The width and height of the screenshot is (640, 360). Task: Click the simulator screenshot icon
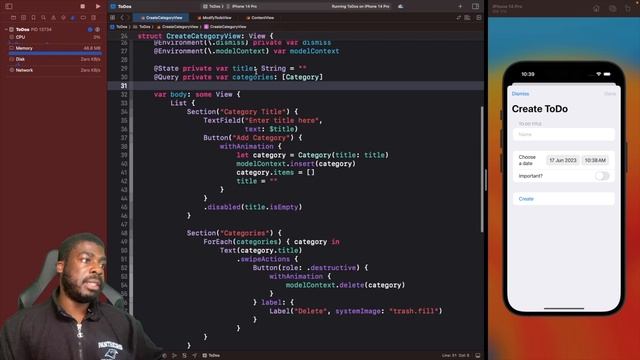point(612,8)
